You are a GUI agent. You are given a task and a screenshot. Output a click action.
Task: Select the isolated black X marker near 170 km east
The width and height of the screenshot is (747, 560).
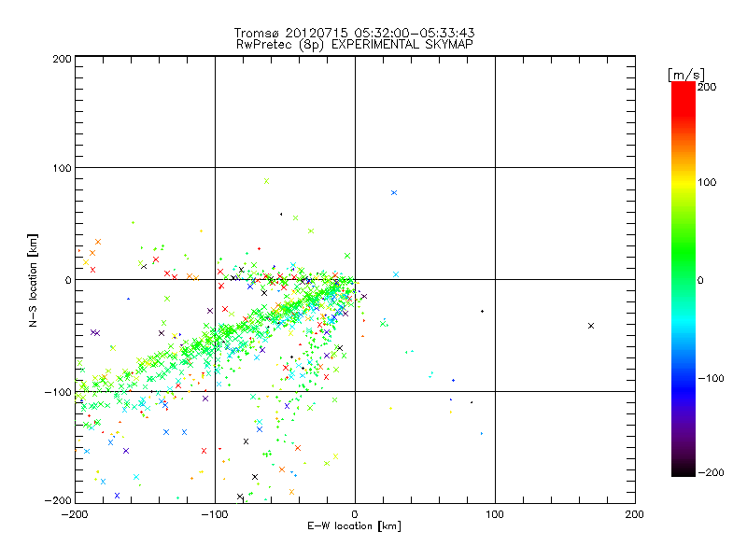[x=591, y=326]
